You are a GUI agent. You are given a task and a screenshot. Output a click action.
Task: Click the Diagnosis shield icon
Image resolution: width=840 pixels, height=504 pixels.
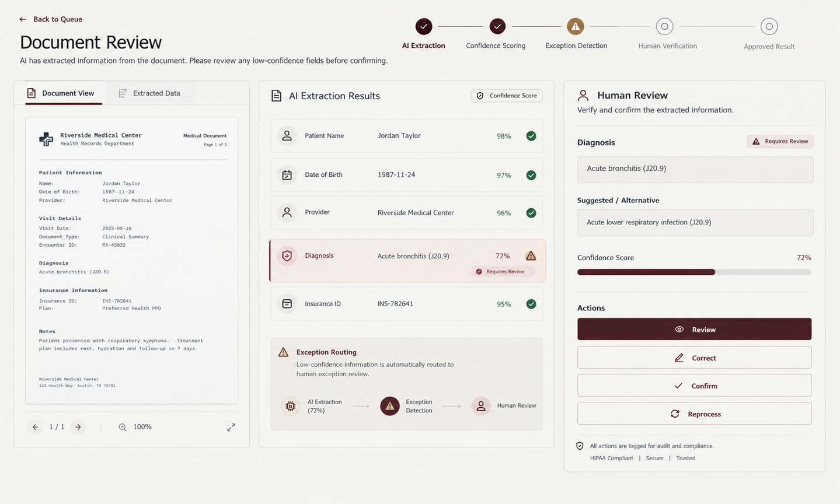click(x=287, y=256)
